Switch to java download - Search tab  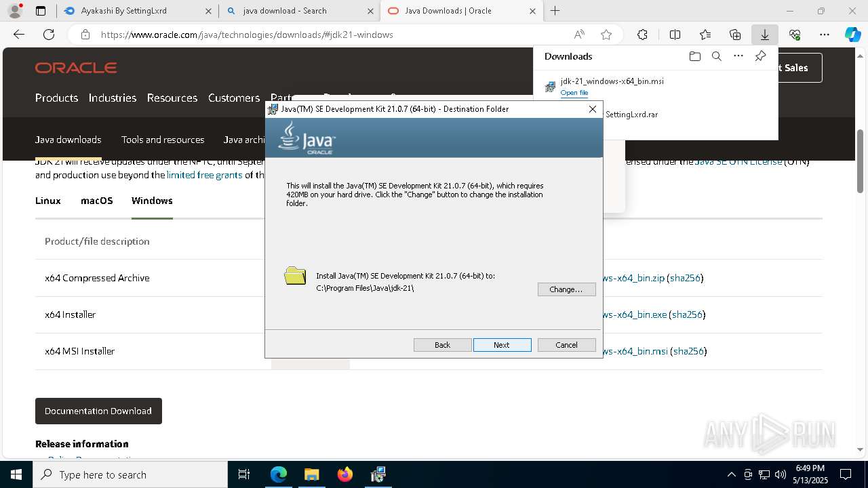(x=285, y=11)
